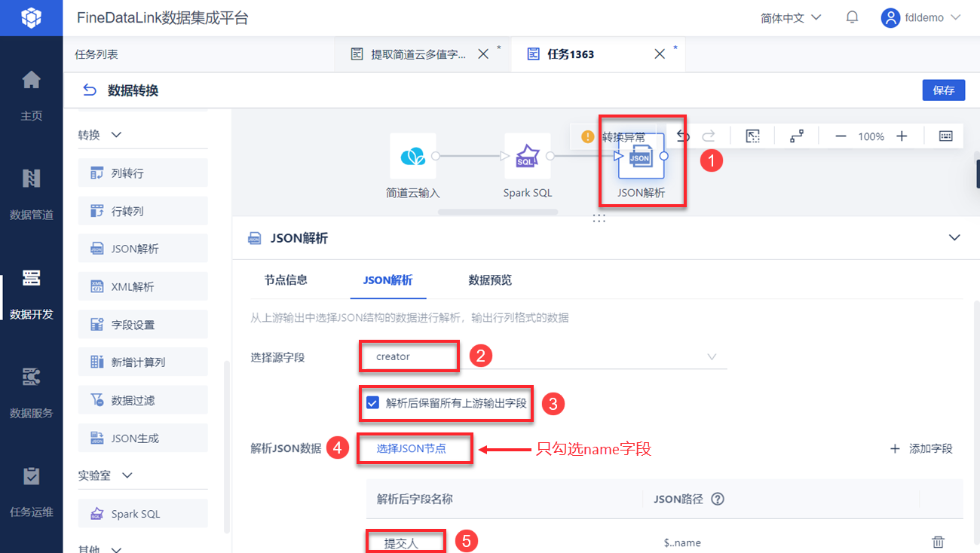This screenshot has height=553, width=980.
Task: Open the keyboard shortcuts icon
Action: click(946, 136)
